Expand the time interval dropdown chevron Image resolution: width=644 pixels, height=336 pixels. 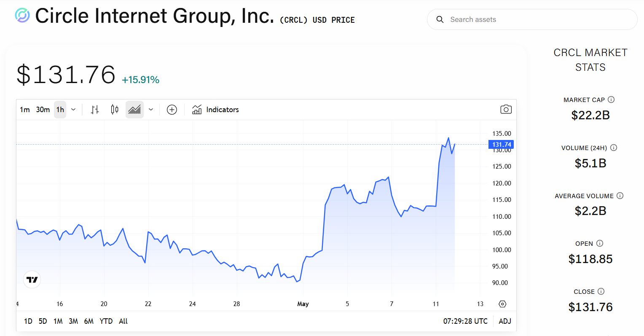[73, 110]
